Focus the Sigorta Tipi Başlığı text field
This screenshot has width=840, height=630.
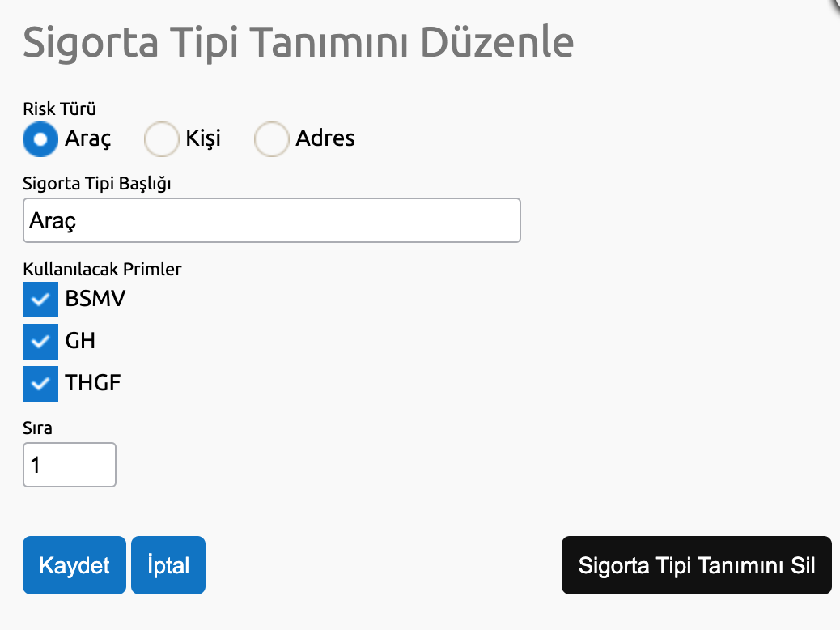coord(271,221)
